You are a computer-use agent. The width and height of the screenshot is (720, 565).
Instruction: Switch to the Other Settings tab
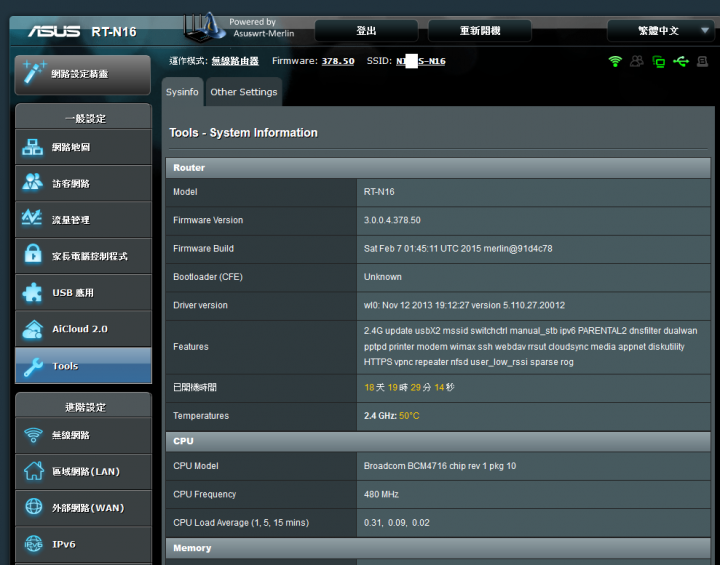pos(244,92)
